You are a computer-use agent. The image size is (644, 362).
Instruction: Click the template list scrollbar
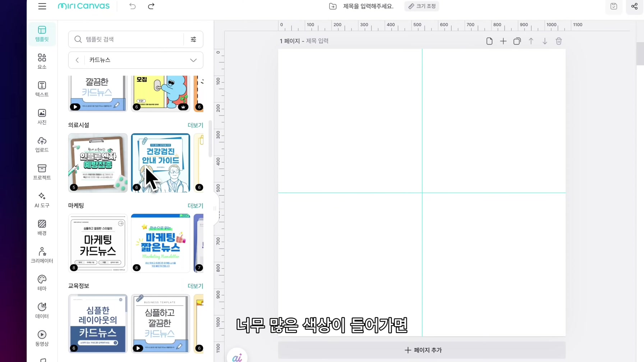210,139
